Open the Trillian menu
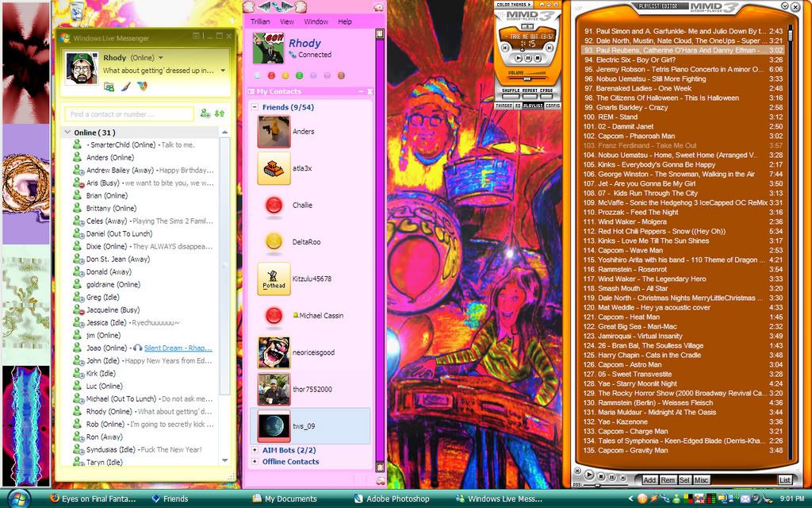812x508 pixels. [x=260, y=21]
